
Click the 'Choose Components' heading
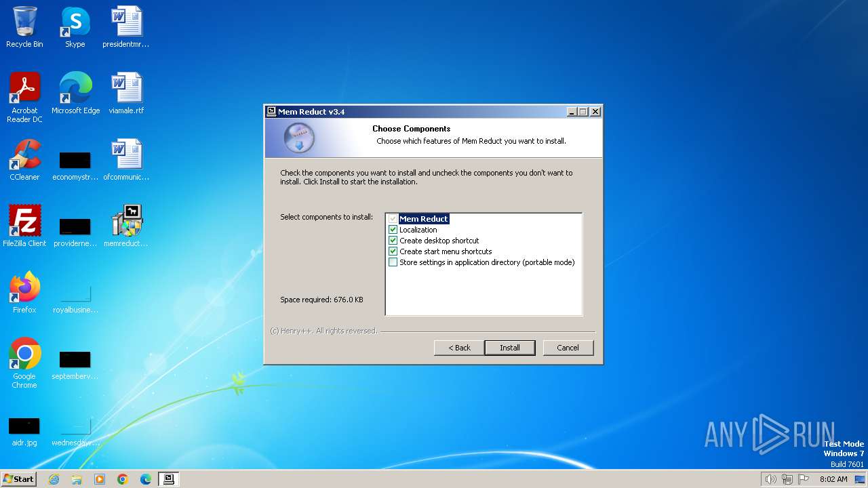(411, 129)
